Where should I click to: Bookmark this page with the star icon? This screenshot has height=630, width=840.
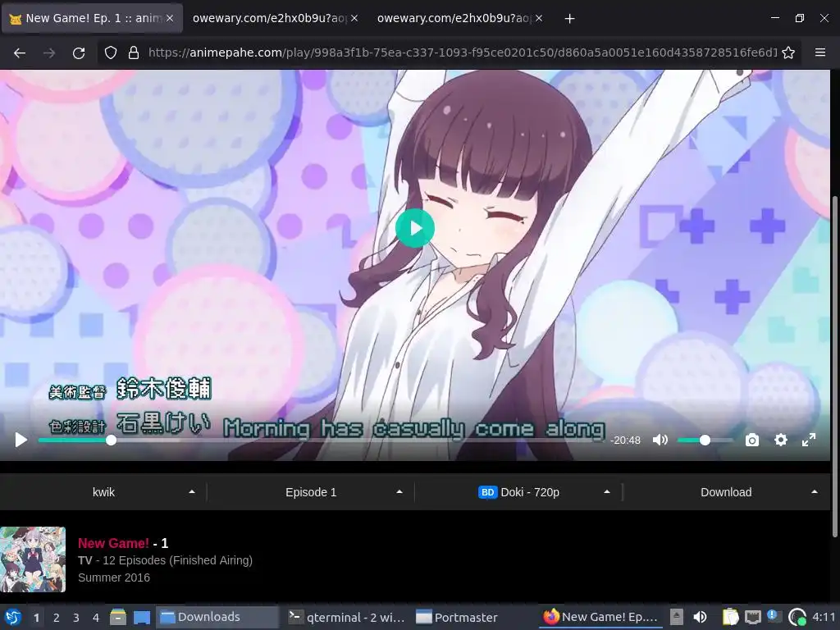[x=788, y=52]
